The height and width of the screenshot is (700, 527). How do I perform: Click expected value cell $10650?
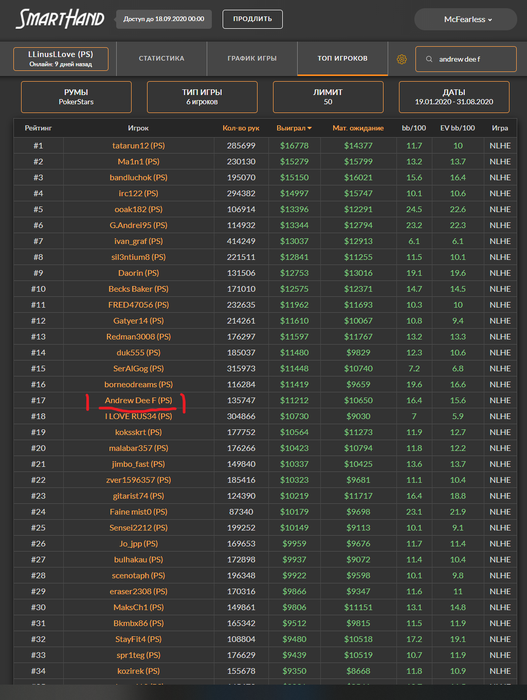point(358,400)
